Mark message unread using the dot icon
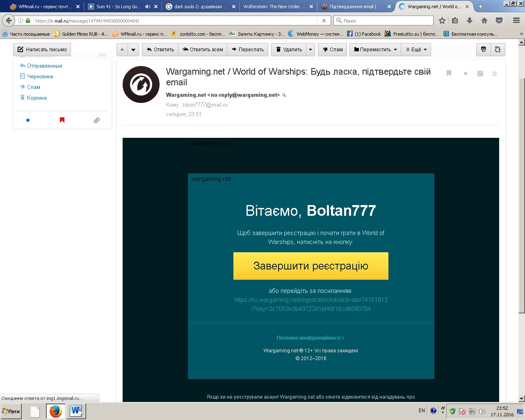This screenshot has height=420, width=525. coord(466,74)
